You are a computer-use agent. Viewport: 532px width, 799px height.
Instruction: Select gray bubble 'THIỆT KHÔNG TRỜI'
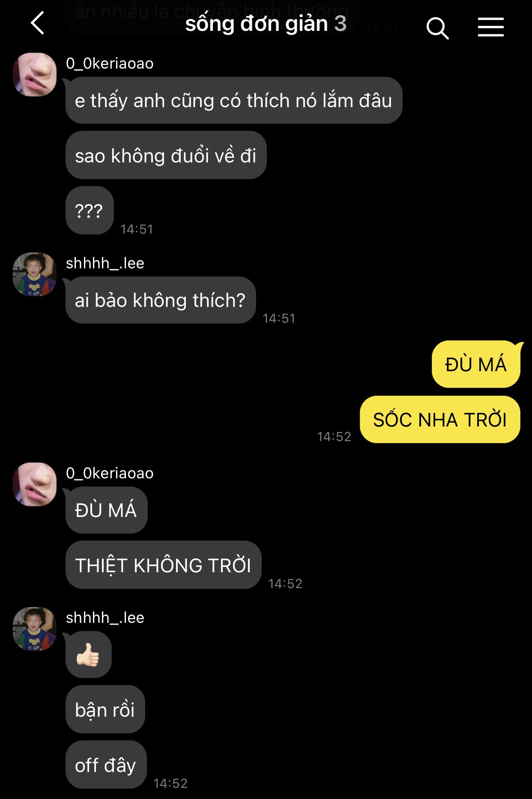(163, 565)
